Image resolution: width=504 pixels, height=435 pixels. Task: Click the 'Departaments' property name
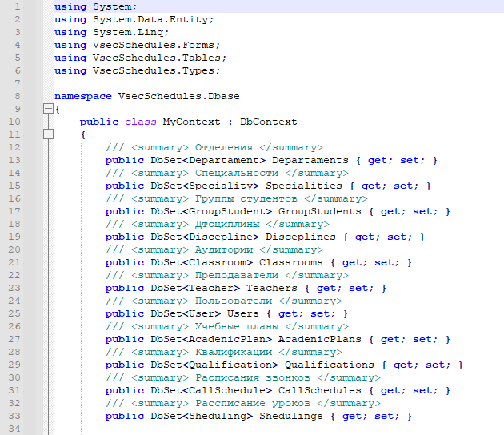tap(310, 160)
